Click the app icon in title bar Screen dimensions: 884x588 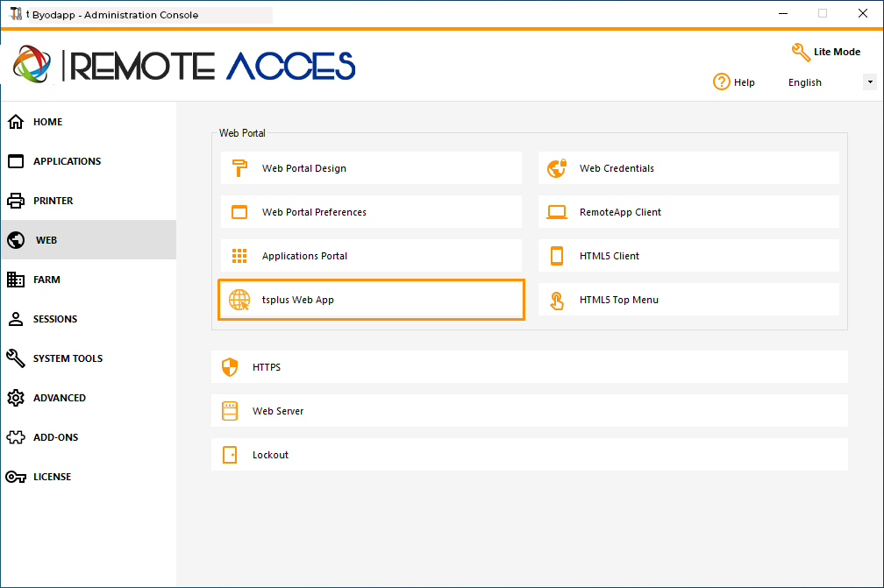[x=16, y=13]
